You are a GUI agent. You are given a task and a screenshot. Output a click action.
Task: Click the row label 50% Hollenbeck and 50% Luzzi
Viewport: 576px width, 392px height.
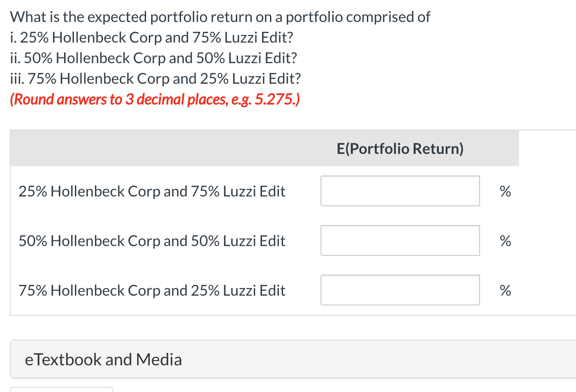pos(152,240)
